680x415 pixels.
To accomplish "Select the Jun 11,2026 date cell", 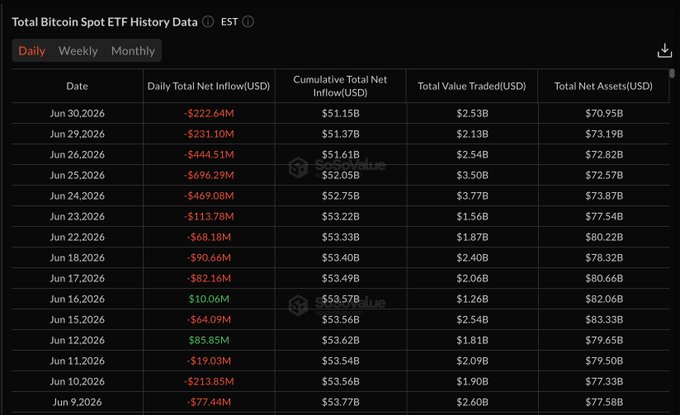I will pyautogui.click(x=77, y=361).
